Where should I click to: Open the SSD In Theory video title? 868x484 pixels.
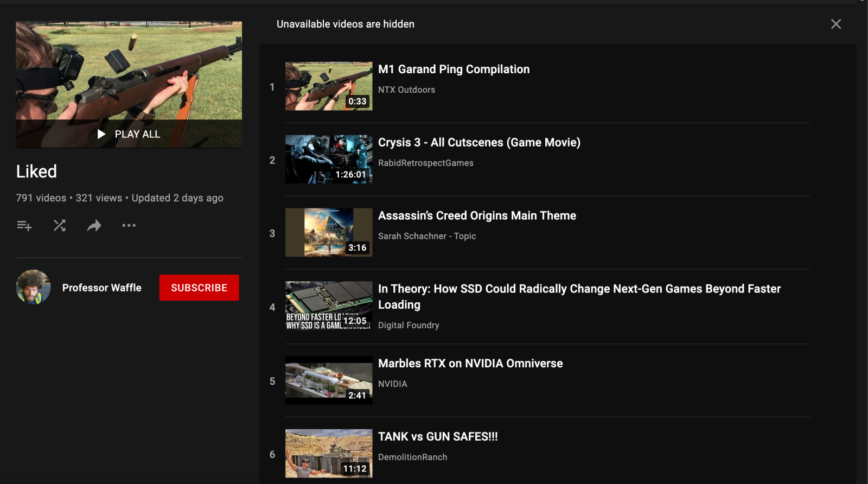579,289
